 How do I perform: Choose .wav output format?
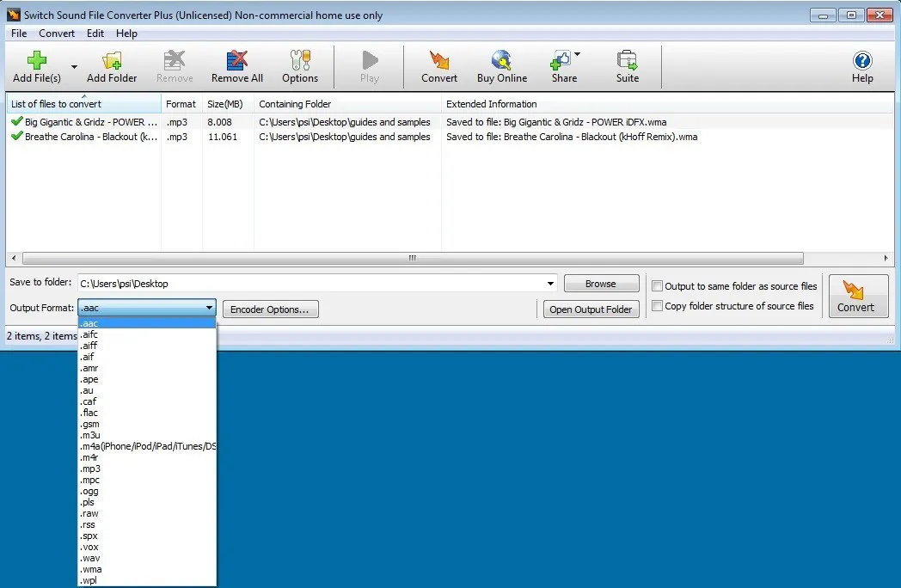coord(147,558)
